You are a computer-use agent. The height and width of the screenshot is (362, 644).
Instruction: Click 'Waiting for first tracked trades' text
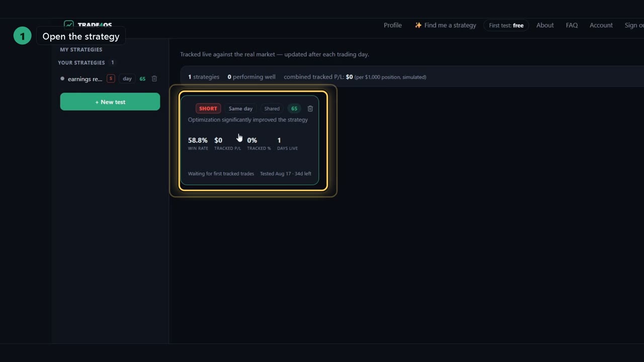(x=221, y=173)
